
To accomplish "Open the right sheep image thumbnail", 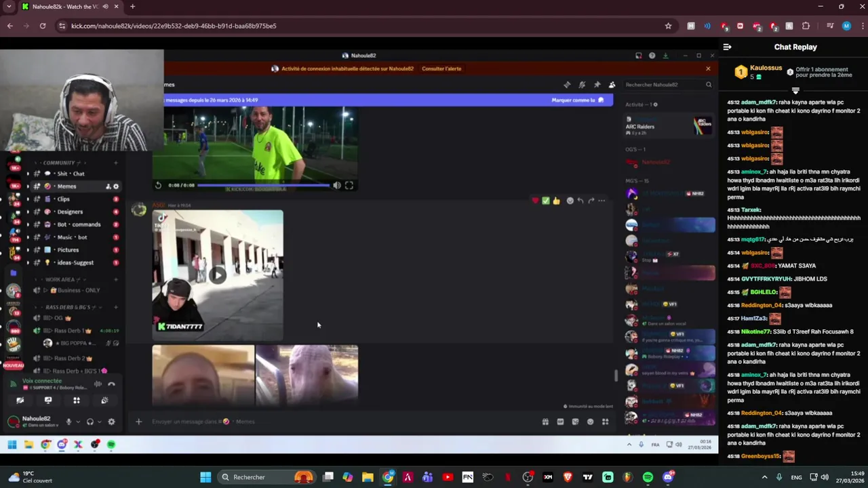I will [307, 375].
